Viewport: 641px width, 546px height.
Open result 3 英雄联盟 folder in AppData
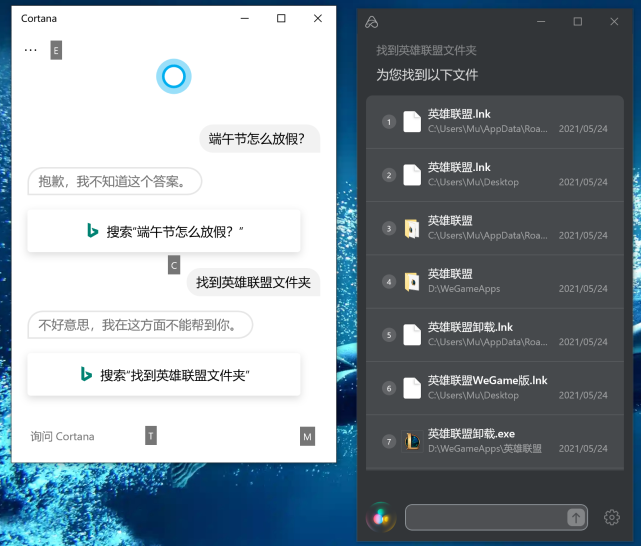pos(495,228)
